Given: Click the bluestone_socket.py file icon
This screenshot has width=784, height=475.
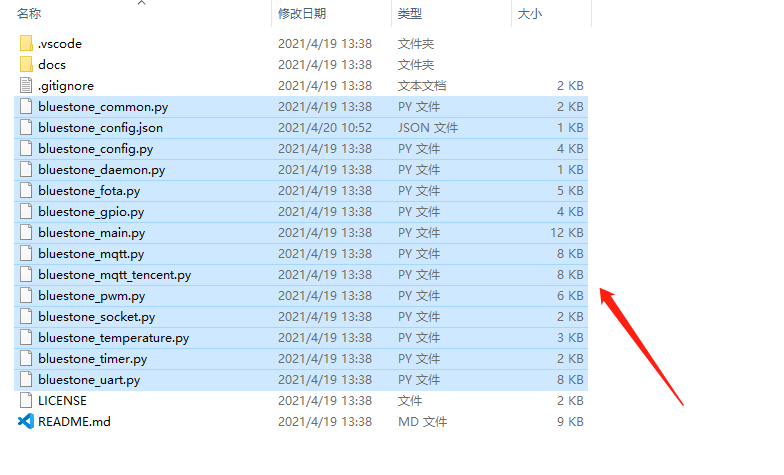Looking at the screenshot, I should [x=26, y=316].
